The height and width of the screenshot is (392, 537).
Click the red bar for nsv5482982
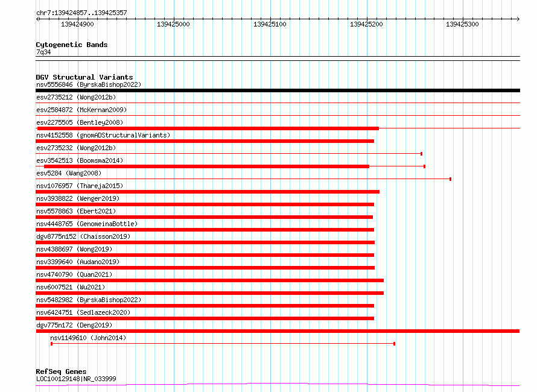tap(205, 306)
